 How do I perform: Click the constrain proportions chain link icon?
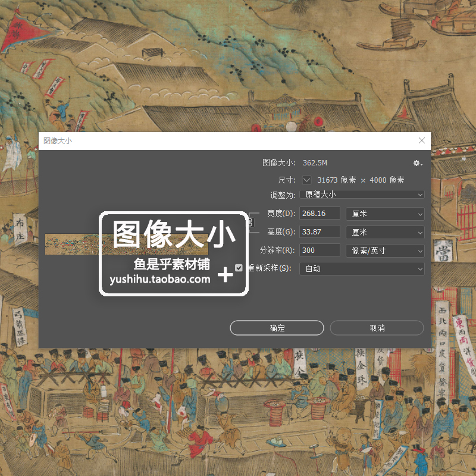250,223
